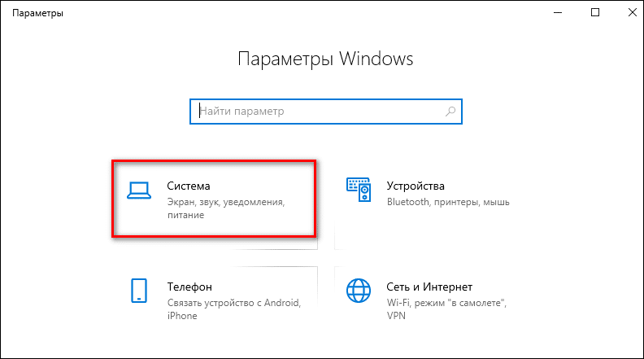The width and height of the screenshot is (644, 359).
Task: Click 'Экран, звук, уведомления, питание' description
Action: point(226,208)
